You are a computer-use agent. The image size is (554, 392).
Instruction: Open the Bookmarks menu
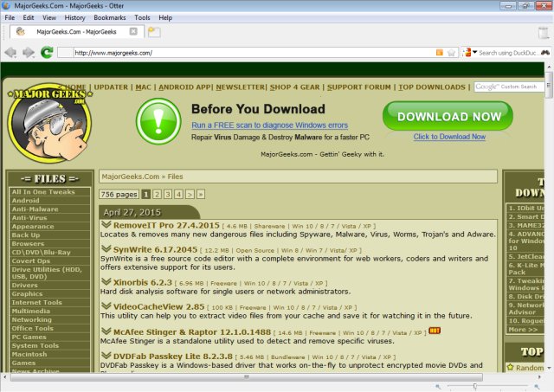click(x=109, y=17)
